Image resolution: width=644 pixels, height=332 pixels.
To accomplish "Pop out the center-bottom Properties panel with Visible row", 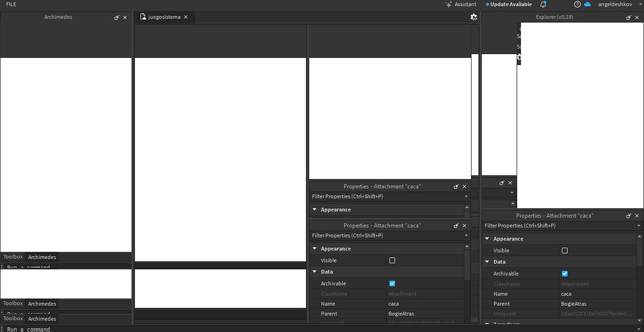I will coord(456,226).
